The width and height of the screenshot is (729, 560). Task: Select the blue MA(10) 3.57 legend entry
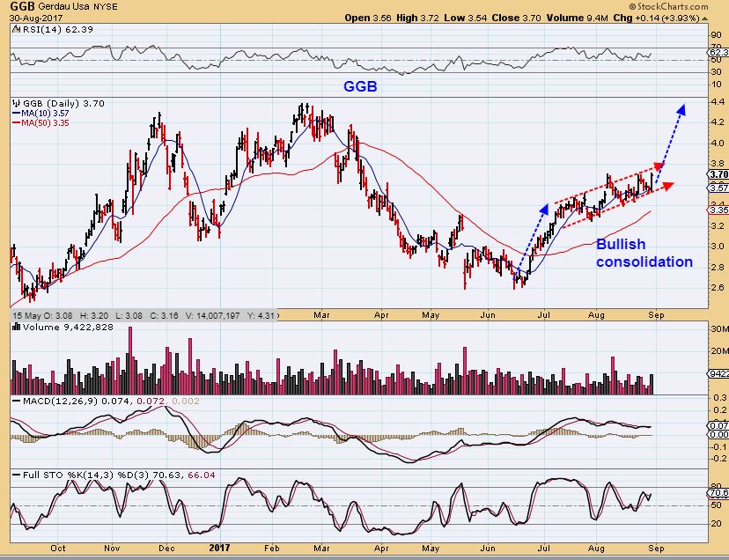(40, 113)
